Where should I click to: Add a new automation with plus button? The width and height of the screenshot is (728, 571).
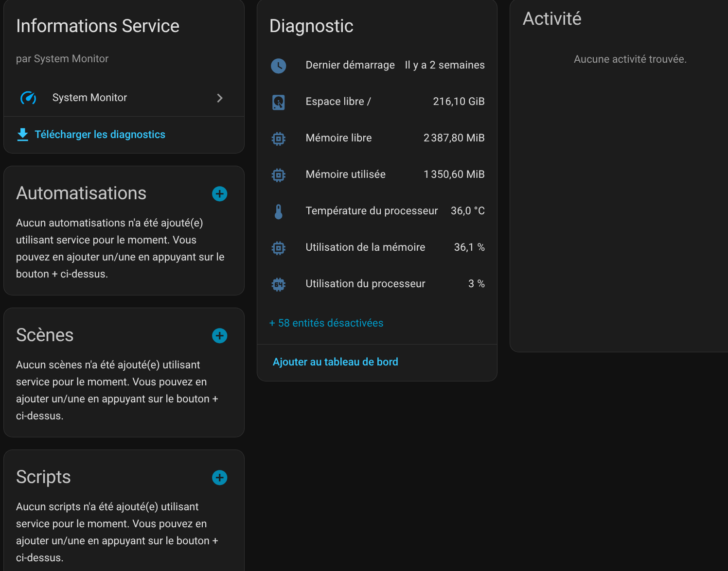point(219,194)
